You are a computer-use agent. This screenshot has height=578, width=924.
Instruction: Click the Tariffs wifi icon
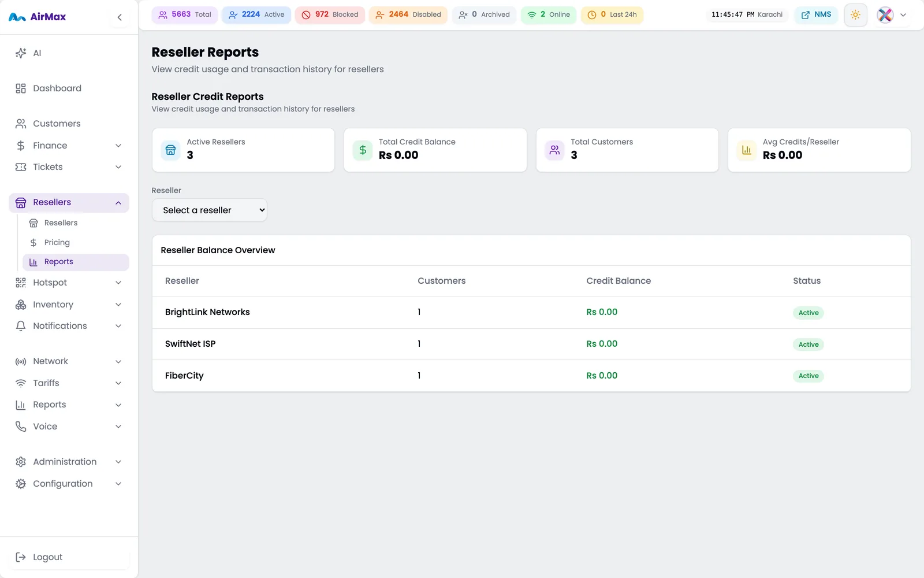(x=21, y=383)
